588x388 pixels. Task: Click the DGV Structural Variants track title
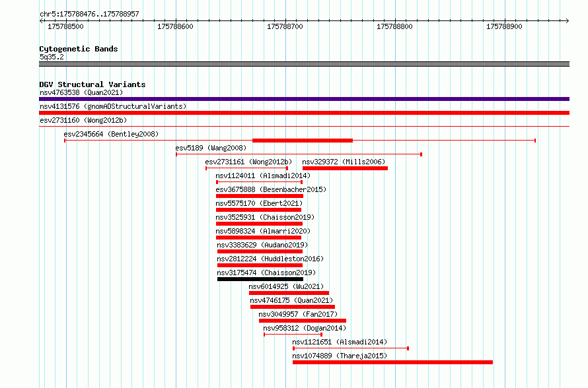click(92, 84)
